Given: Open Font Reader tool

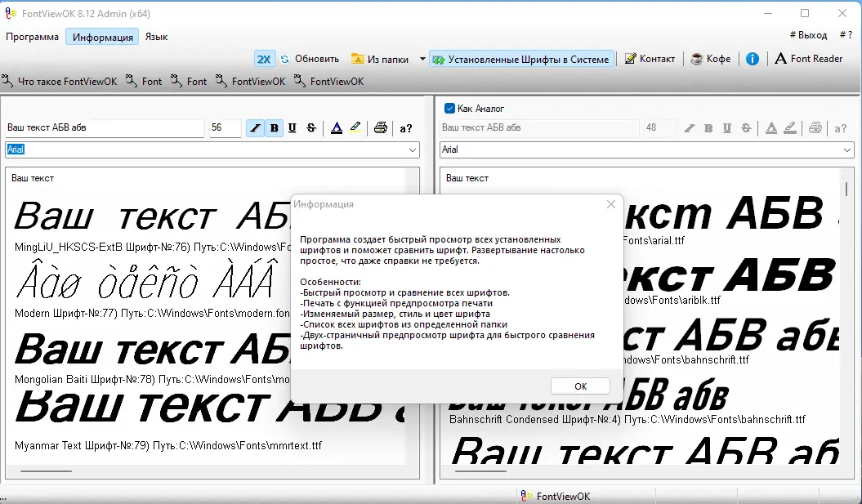Looking at the screenshot, I should (x=809, y=59).
